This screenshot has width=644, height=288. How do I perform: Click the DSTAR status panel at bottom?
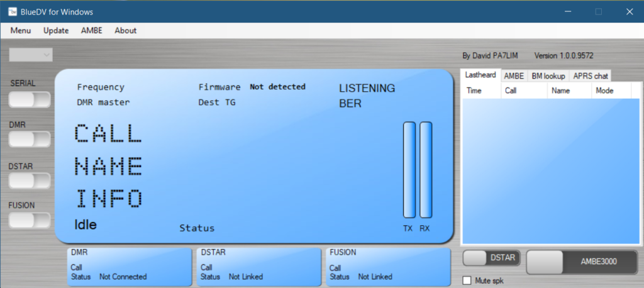(x=258, y=267)
